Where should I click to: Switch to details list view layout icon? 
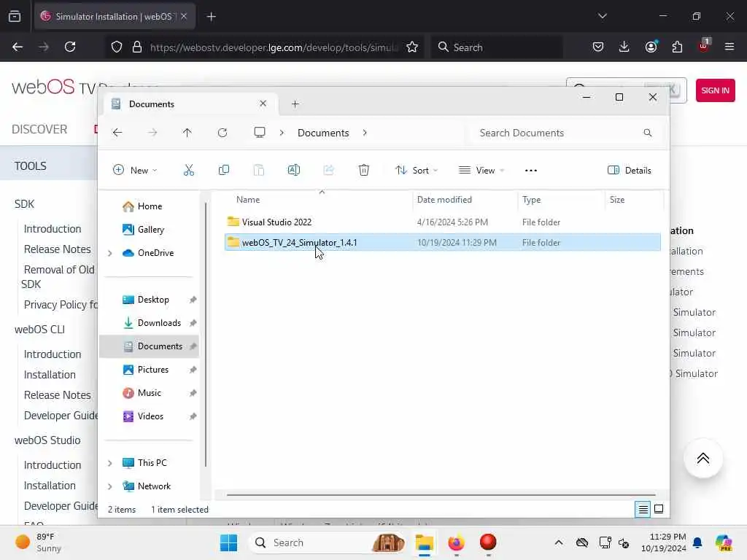point(643,509)
